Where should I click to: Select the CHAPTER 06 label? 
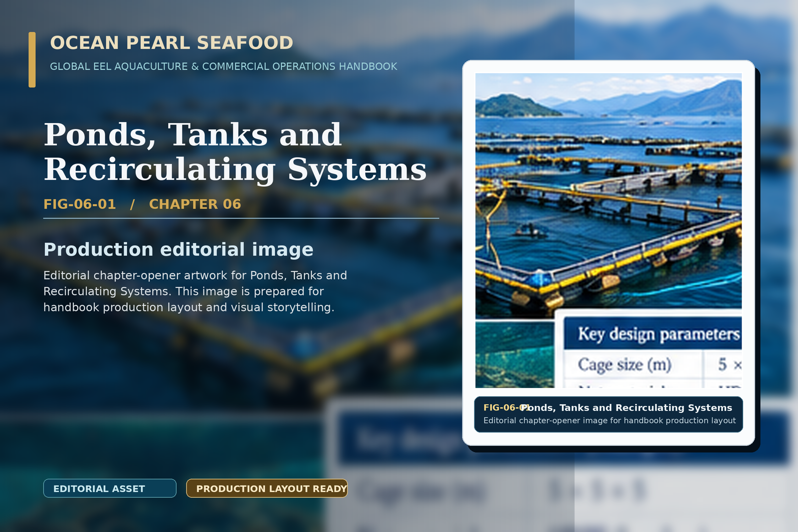pyautogui.click(x=195, y=204)
